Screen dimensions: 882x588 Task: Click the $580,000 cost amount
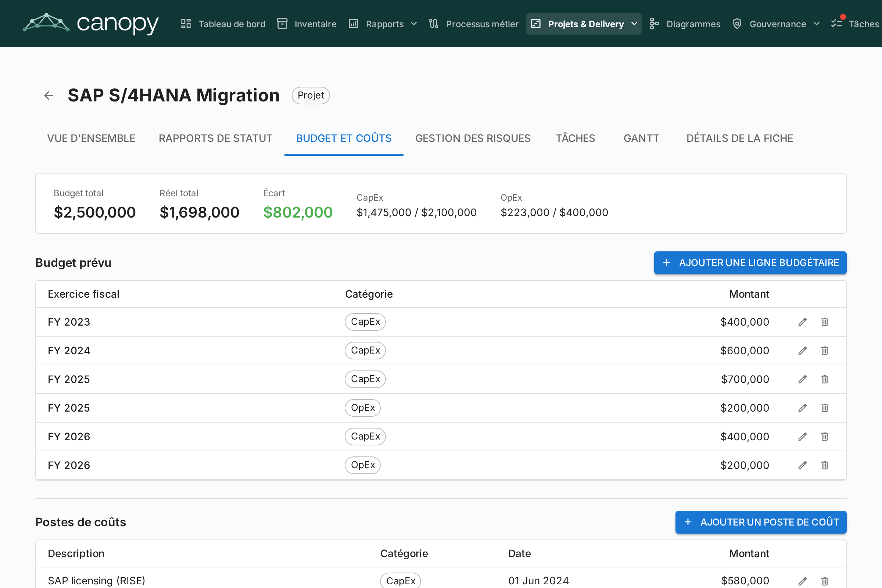coord(745,581)
